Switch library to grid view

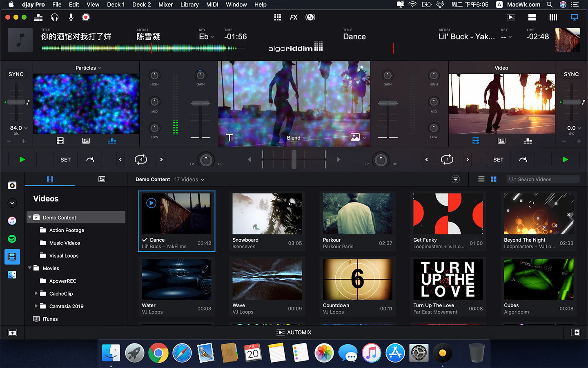[x=494, y=179]
